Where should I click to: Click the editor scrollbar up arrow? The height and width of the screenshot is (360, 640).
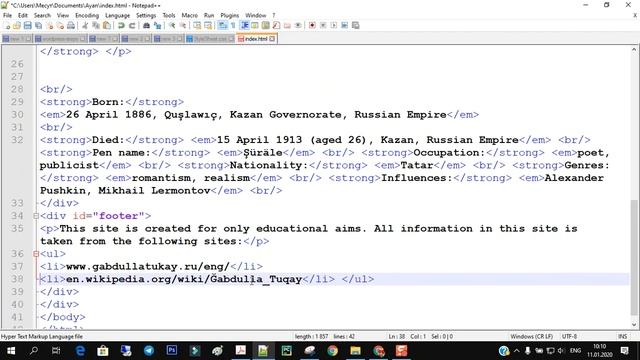(634, 50)
